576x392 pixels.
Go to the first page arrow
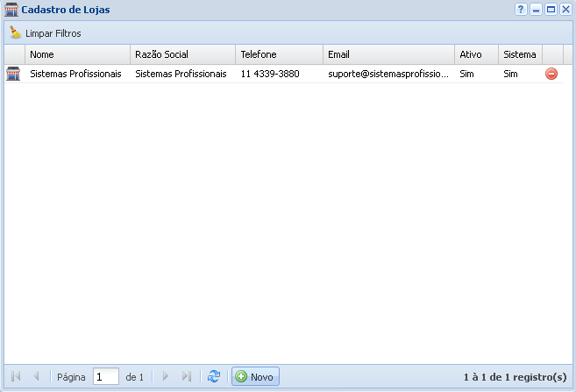16,376
